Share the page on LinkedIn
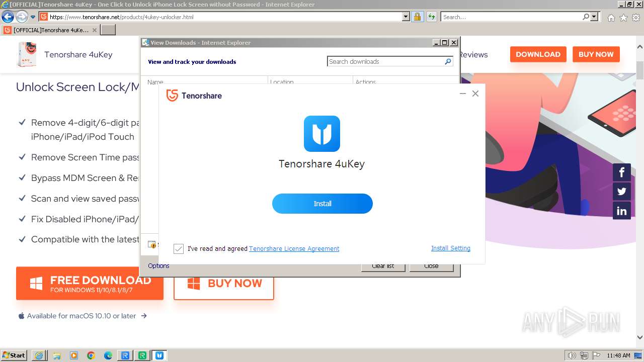The height and width of the screenshot is (362, 644). coord(622,211)
